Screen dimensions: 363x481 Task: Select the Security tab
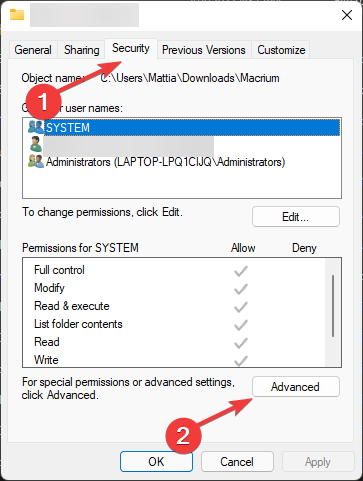[x=131, y=48]
